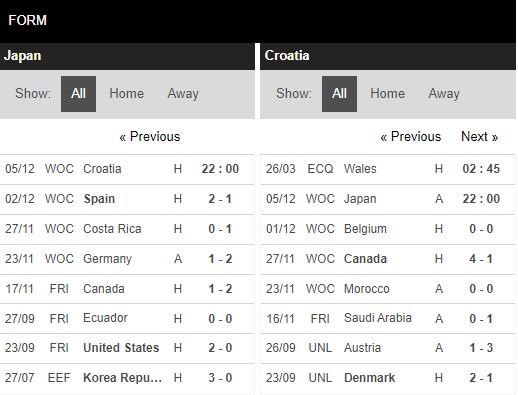This screenshot has width=518, height=395.
Task: Open the Costa Rica 0-1 result row
Action: [127, 229]
